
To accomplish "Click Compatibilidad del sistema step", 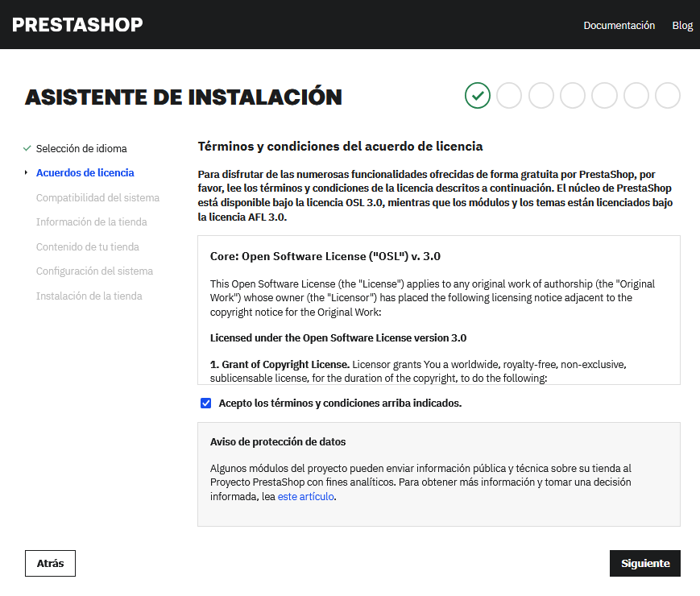I will click(97, 198).
